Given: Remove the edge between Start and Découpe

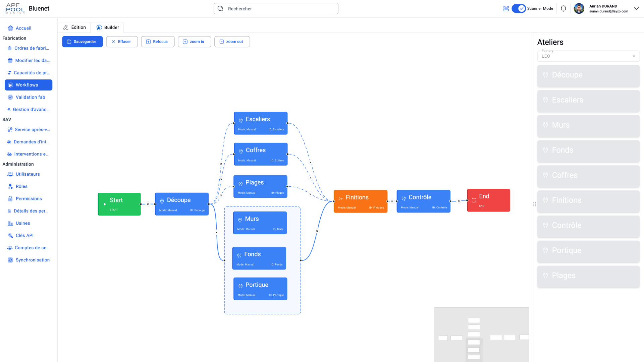Looking at the screenshot, I should tap(148, 204).
